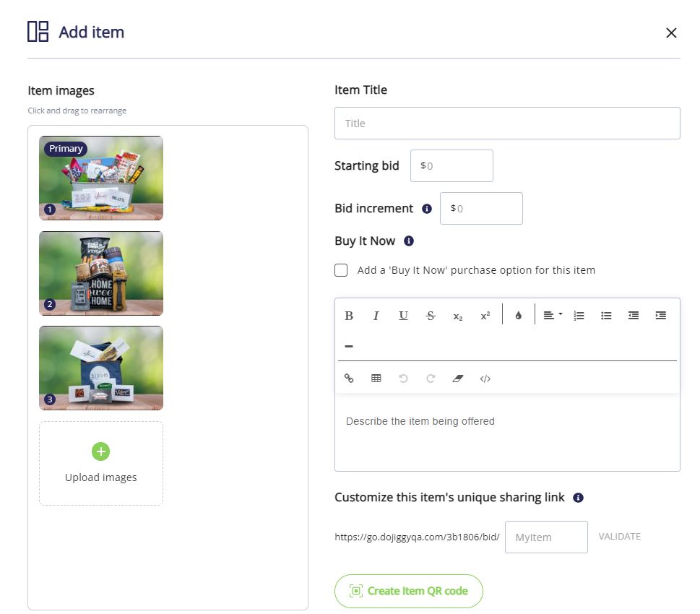Apply italic formatting in the editor toolbar
Viewport: 700px width, 614px height.
[x=376, y=316]
